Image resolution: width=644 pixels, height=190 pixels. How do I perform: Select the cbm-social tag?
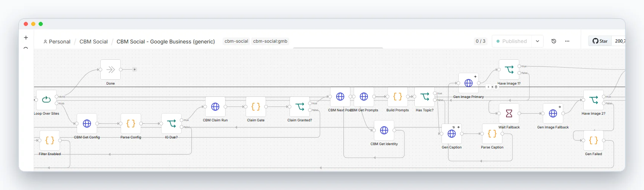(236, 41)
